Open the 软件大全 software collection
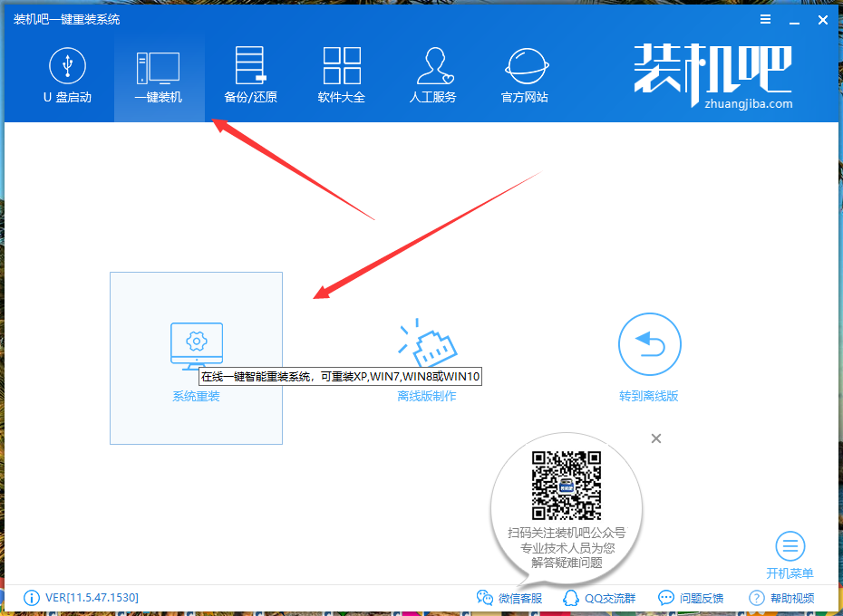The image size is (843, 616). (x=342, y=72)
